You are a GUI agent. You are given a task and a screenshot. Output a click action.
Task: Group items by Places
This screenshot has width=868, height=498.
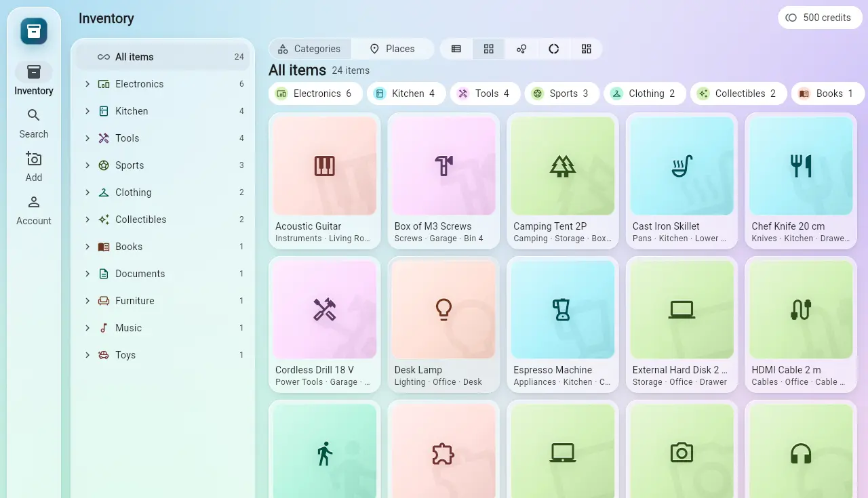392,49
